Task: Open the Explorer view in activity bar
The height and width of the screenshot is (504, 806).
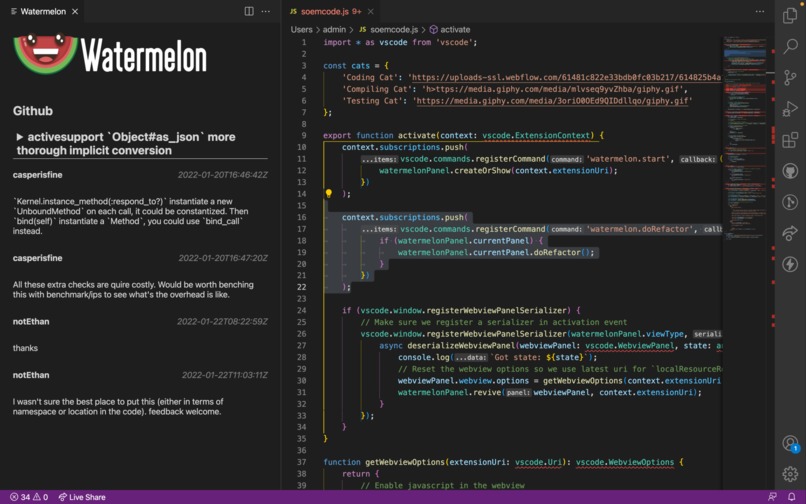Action: click(x=790, y=15)
